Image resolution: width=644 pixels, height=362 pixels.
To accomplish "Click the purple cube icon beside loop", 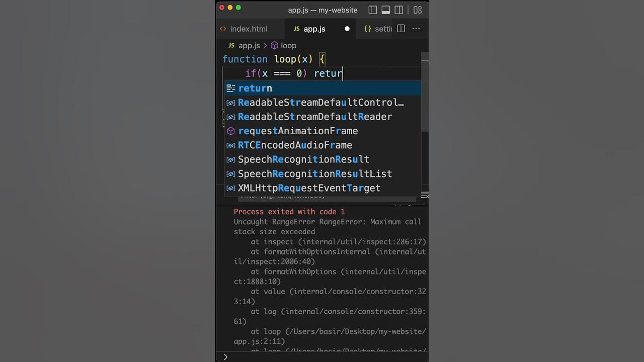I will 275,45.
